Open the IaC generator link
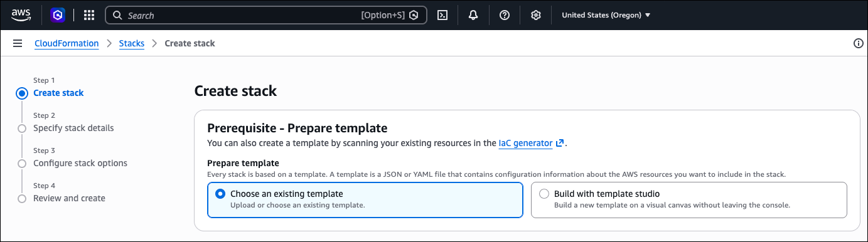Screen dimensions: 868x242 (x=525, y=144)
